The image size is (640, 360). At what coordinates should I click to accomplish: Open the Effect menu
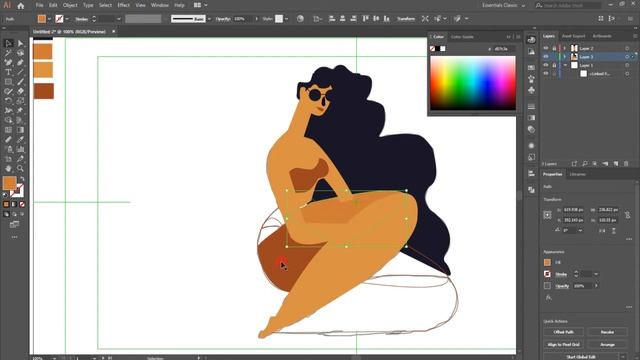(x=123, y=5)
